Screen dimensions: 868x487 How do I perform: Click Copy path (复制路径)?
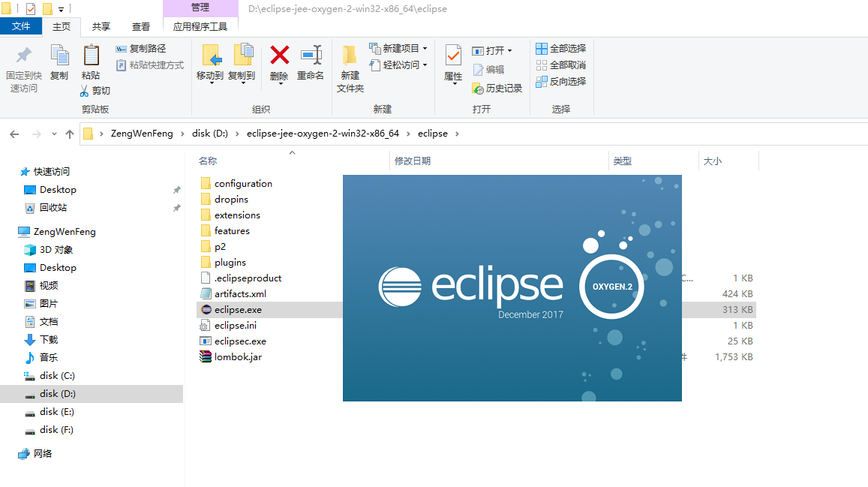tap(141, 49)
